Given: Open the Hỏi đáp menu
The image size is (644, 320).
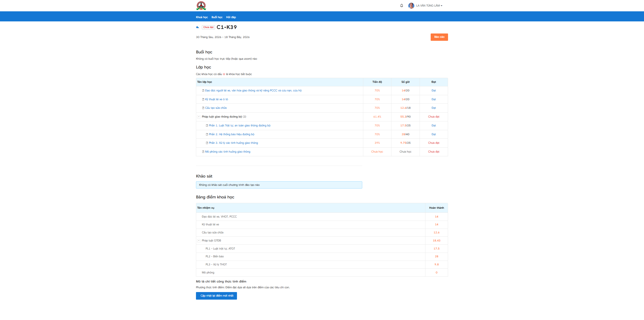Looking at the screenshot, I should click(x=231, y=17).
